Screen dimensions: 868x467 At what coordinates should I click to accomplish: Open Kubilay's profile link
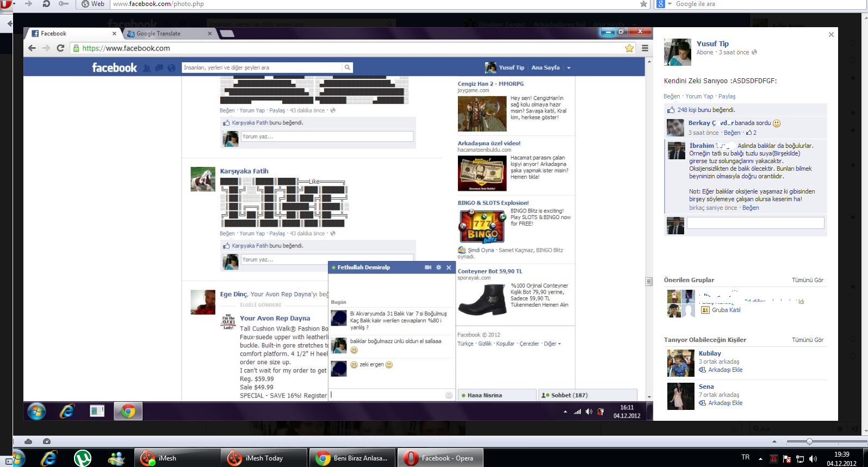(x=710, y=353)
